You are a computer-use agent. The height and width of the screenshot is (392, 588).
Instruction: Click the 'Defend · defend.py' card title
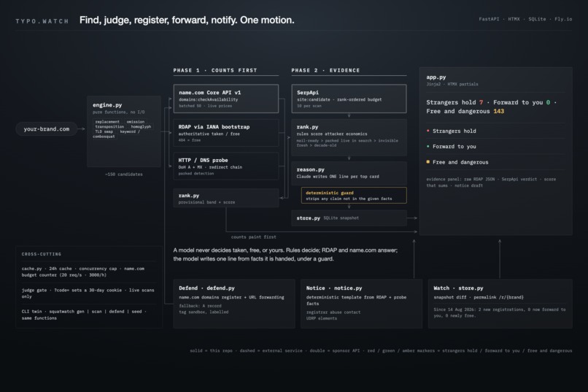(206, 288)
